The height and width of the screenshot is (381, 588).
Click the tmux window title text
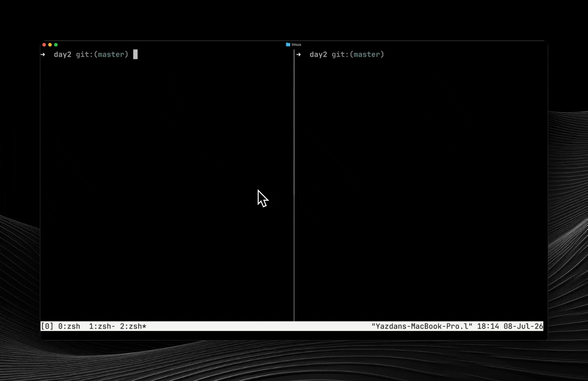(x=296, y=44)
